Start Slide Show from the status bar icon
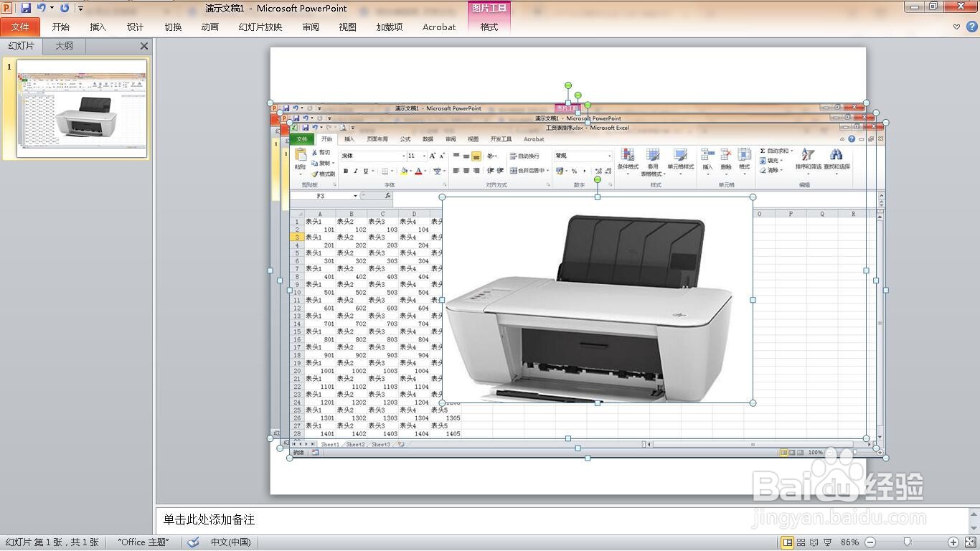Image resolution: width=980 pixels, height=551 pixels. [827, 542]
